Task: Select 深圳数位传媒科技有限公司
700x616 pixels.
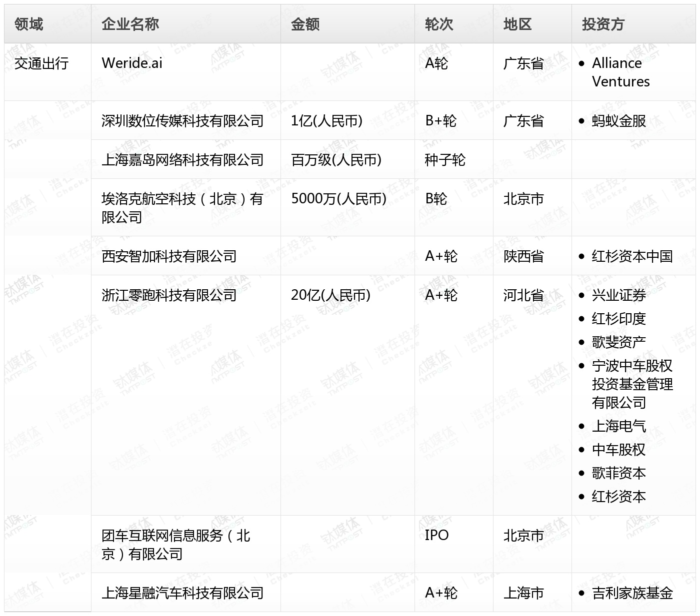Action: pos(182,121)
